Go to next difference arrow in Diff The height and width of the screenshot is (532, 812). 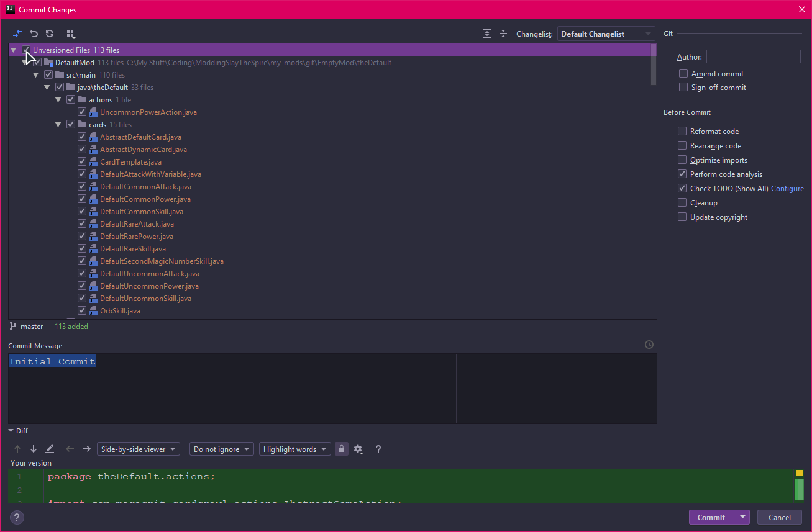pyautogui.click(x=34, y=449)
